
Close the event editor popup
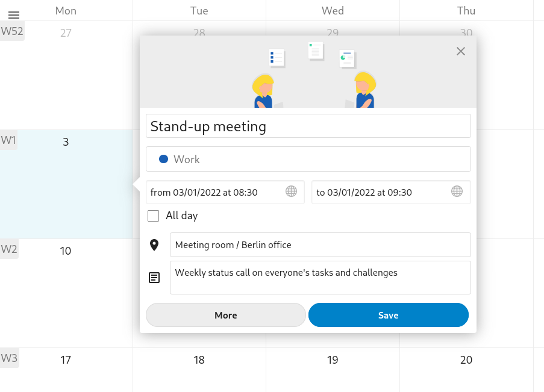(x=461, y=51)
